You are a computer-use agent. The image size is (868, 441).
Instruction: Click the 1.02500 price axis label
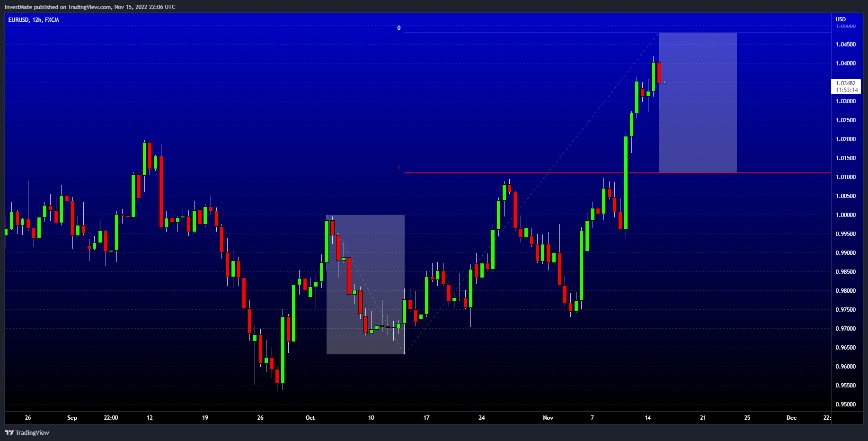point(846,120)
